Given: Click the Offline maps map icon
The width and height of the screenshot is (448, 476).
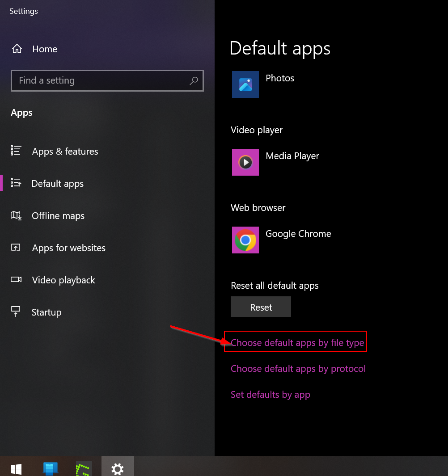Looking at the screenshot, I should pyautogui.click(x=16, y=215).
